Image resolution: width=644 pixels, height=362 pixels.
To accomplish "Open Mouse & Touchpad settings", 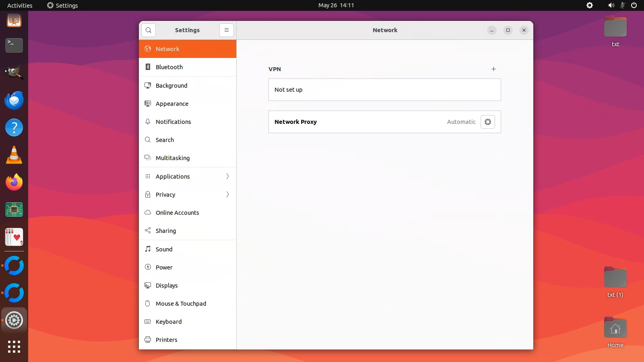I will coord(188,304).
